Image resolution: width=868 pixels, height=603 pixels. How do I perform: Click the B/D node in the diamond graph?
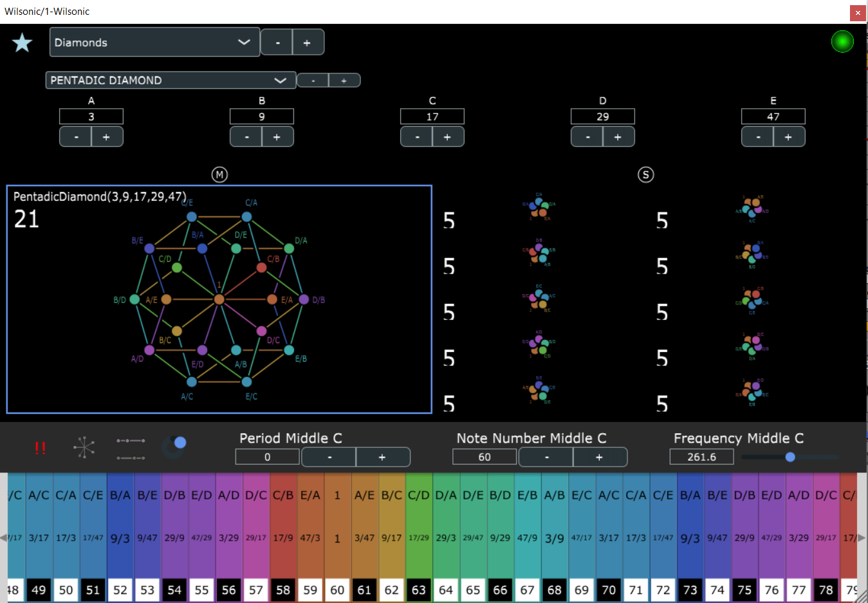tap(134, 299)
